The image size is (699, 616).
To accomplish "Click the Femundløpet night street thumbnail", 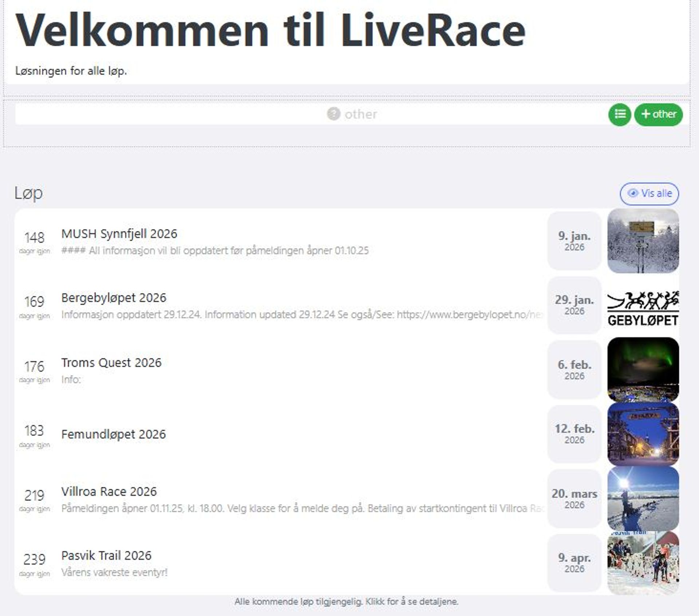I will coord(643,434).
